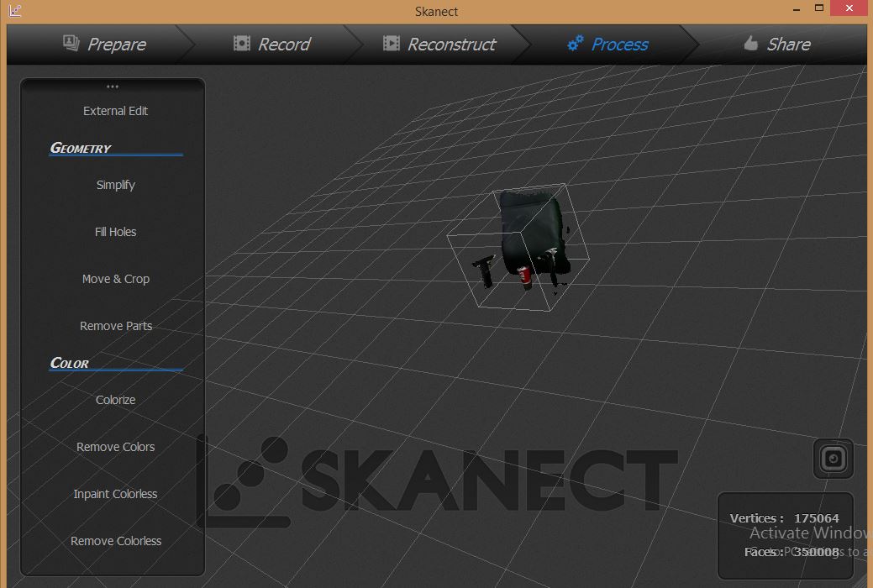This screenshot has width=873, height=588.
Task: Select Remove Colorless option
Action: (x=115, y=541)
